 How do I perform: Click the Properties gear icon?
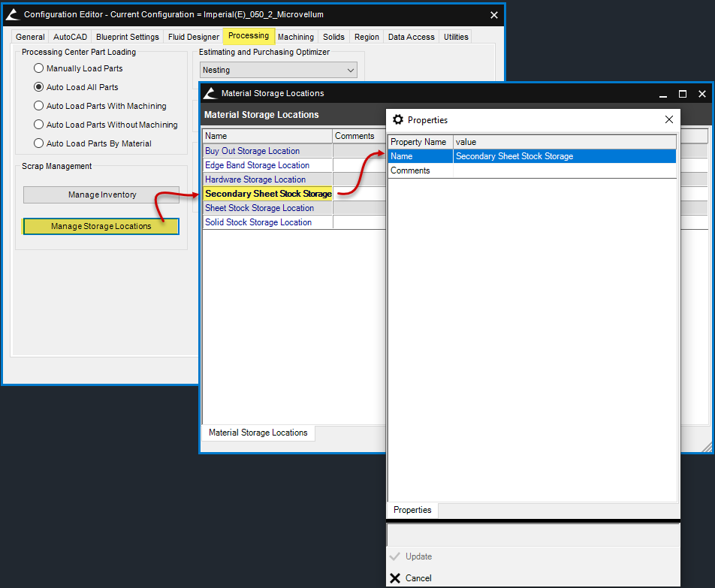(x=398, y=120)
